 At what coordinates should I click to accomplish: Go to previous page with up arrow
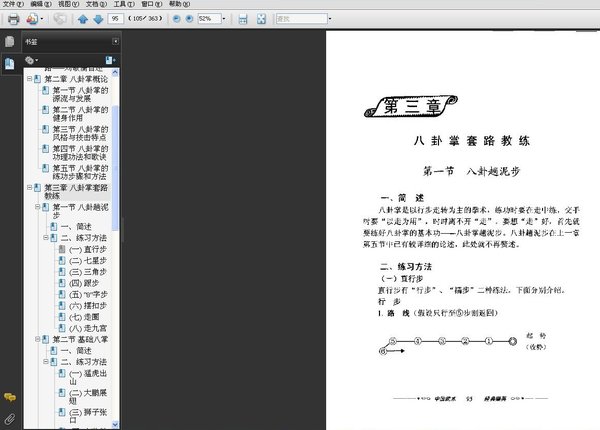(83, 19)
